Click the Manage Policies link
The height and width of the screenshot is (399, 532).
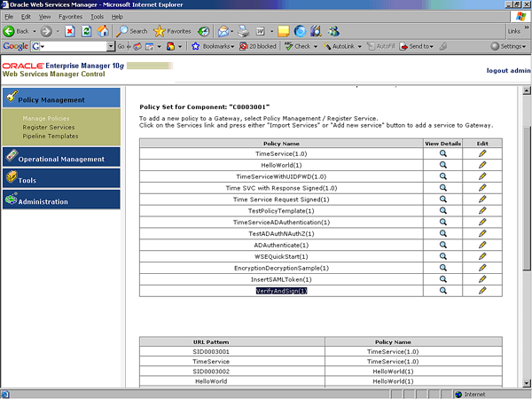[46, 119]
